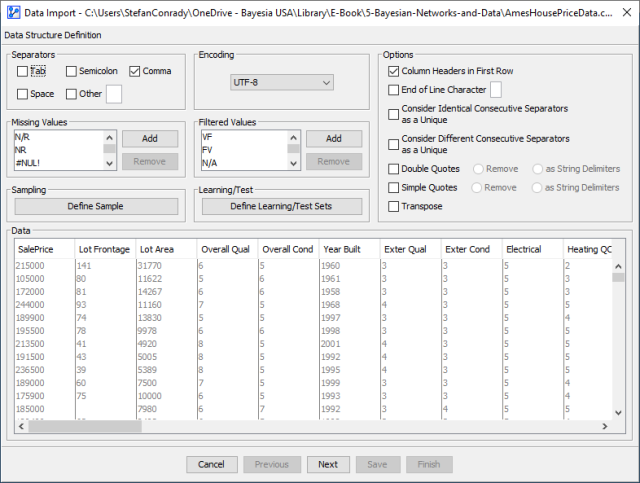This screenshot has width=640, height=483.
Task: Uncheck Column Headers in First Row
Action: tap(393, 71)
